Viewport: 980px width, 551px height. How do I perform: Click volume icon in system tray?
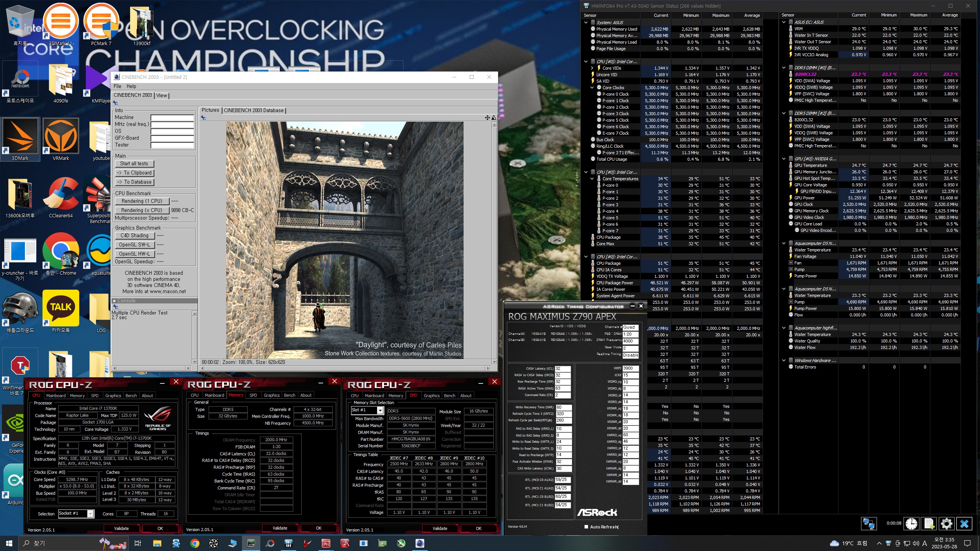[916, 543]
